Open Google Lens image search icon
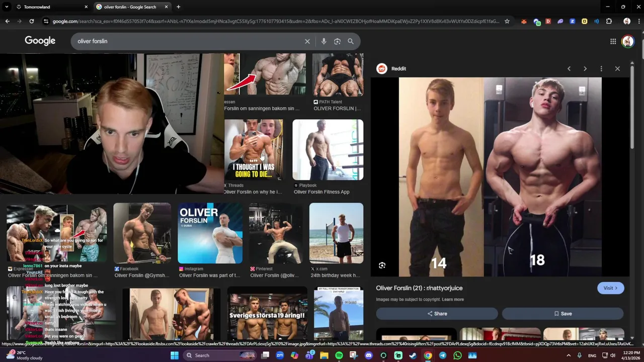This screenshot has height=362, width=644. coord(337,41)
